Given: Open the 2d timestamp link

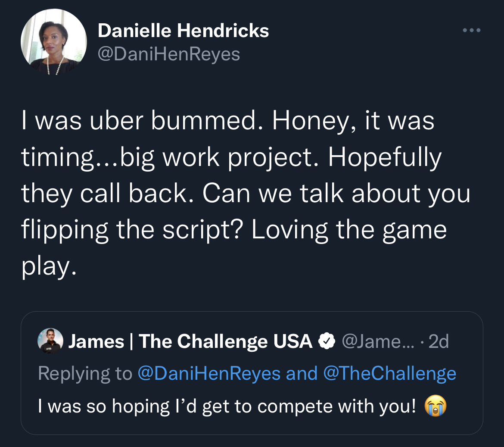Looking at the screenshot, I should click(439, 341).
